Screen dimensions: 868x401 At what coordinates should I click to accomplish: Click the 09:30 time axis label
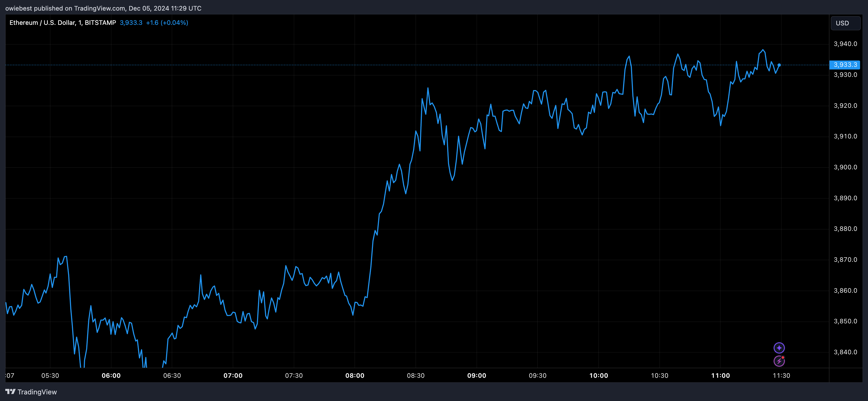point(538,376)
